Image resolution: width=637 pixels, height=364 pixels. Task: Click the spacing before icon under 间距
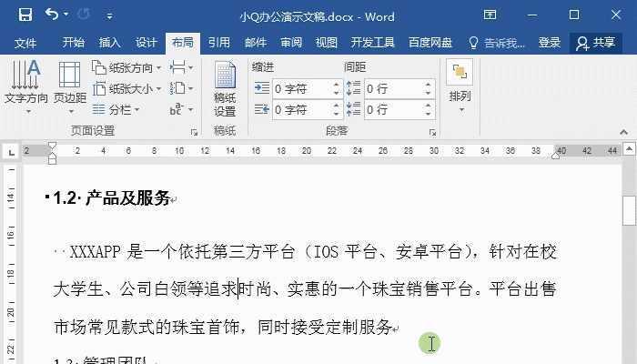353,88
